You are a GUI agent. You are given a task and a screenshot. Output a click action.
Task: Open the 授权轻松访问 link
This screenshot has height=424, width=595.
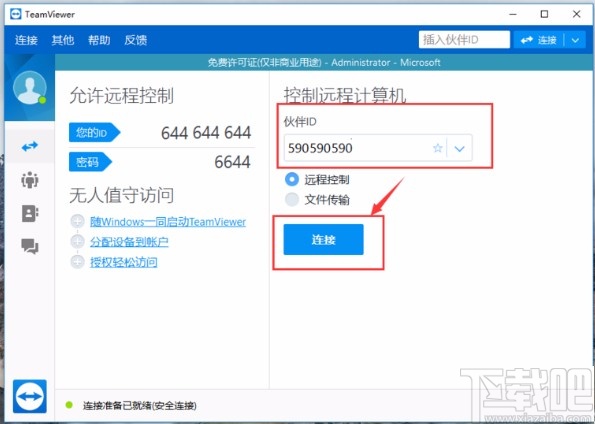[x=123, y=262]
